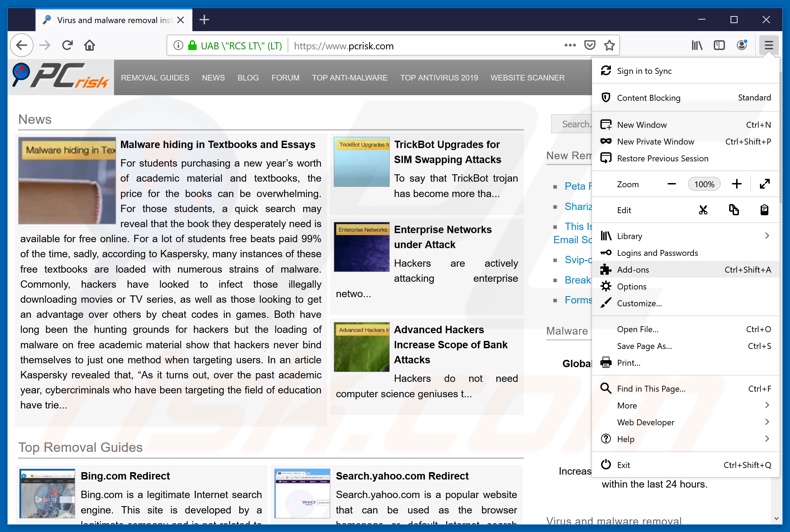Close the Virus and malware removal tab
The width and height of the screenshot is (790, 532).
click(180, 20)
